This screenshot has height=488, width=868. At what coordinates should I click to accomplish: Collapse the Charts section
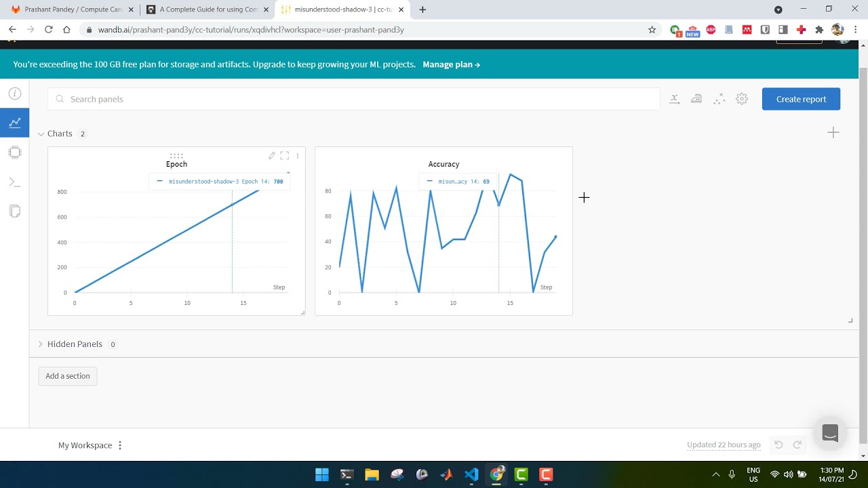[41, 134]
